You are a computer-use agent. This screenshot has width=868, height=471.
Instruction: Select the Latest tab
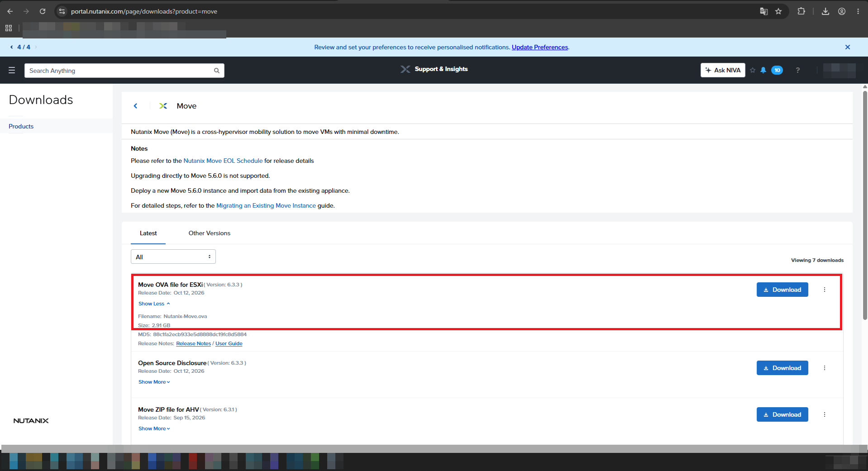coord(148,233)
